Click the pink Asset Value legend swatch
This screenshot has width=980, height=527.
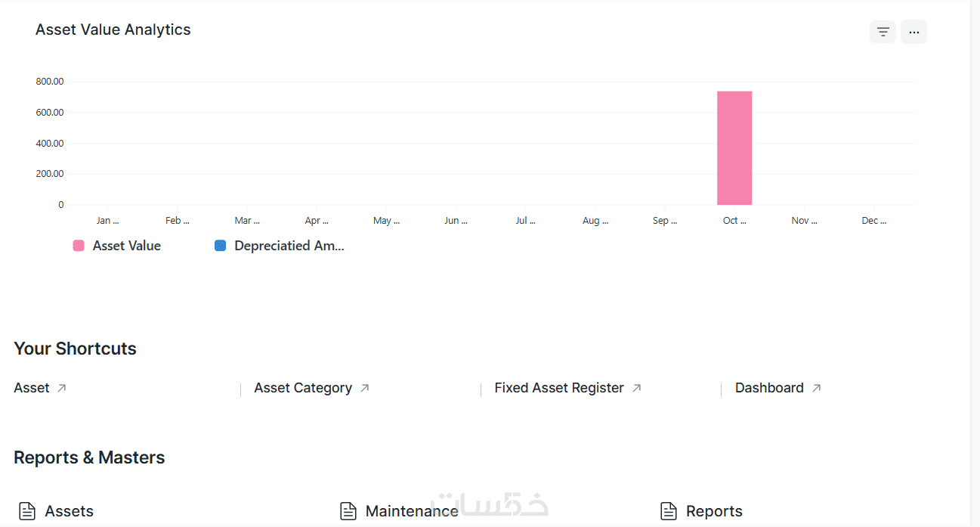79,246
